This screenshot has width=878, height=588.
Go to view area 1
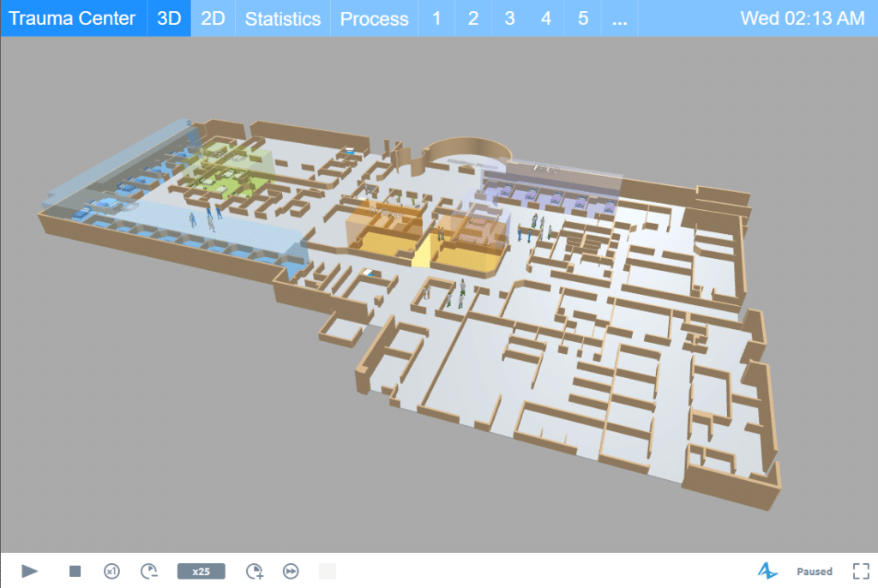(436, 18)
